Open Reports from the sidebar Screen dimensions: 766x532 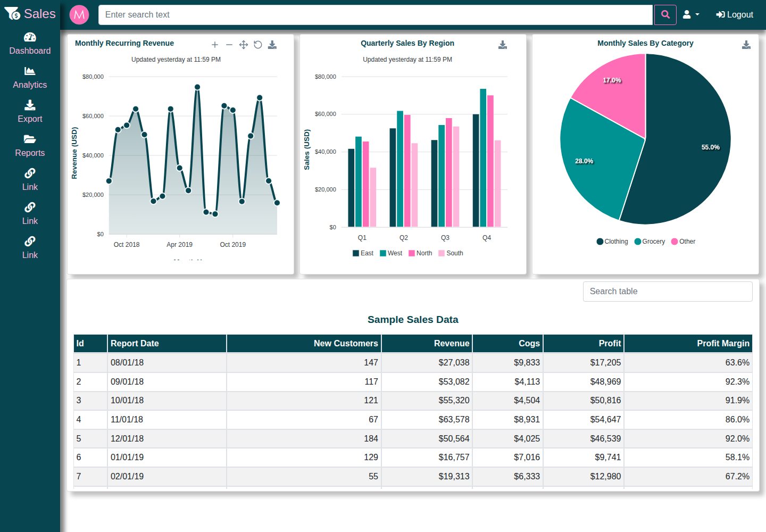30,146
